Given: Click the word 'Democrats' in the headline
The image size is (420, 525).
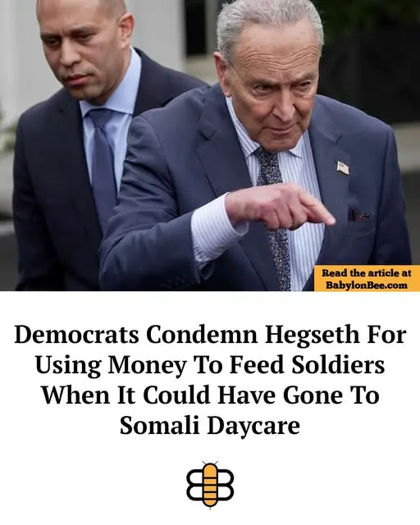Looking at the screenshot, I should pyautogui.click(x=76, y=334).
